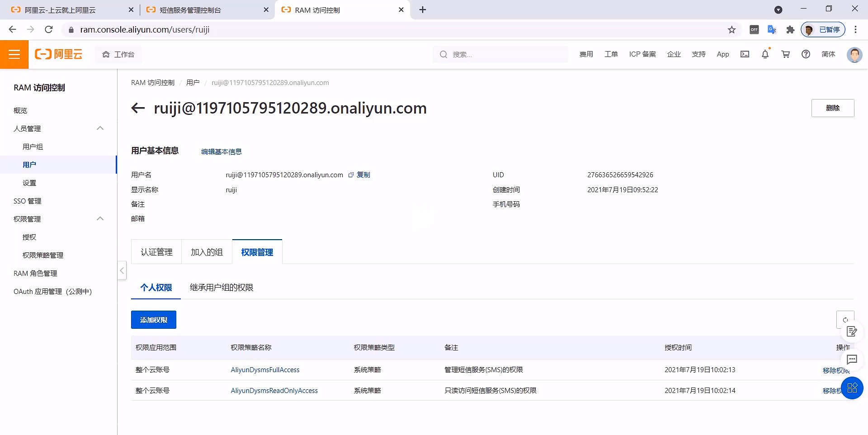Viewport: 868px width, 435px height.
Task: Open 设置 in the sidebar
Action: pos(29,183)
